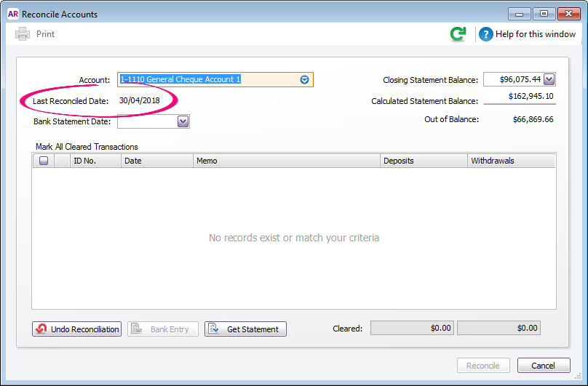The image size is (588, 386).
Task: Click Get Statement button
Action: click(x=246, y=329)
